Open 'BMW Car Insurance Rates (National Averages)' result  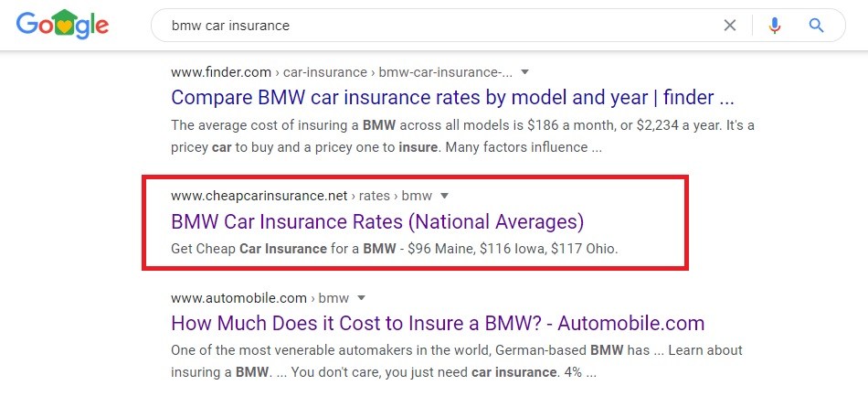click(x=377, y=222)
